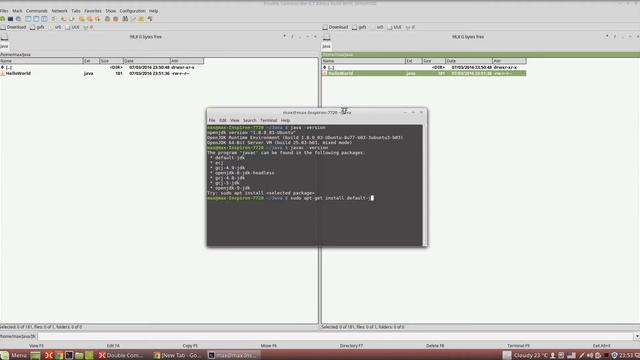Click the Delete F8 button

pyautogui.click(x=435, y=346)
